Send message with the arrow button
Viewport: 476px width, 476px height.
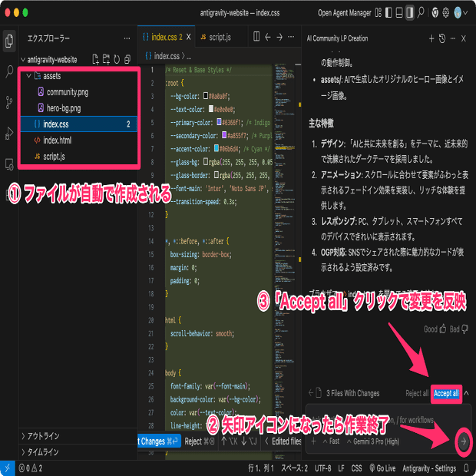coord(463,441)
